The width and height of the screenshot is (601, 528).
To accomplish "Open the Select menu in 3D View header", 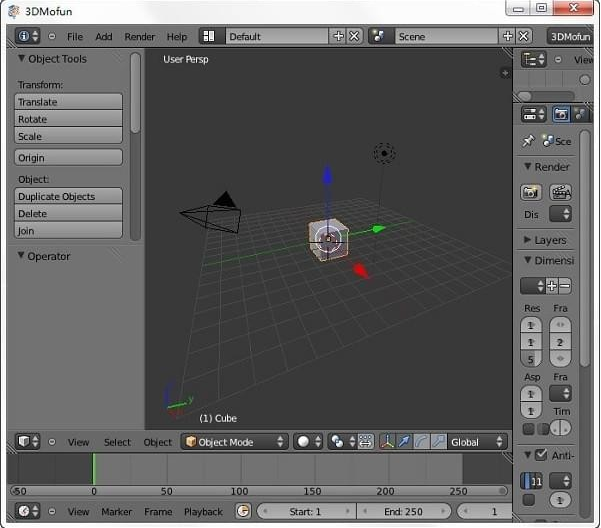I will (117, 442).
